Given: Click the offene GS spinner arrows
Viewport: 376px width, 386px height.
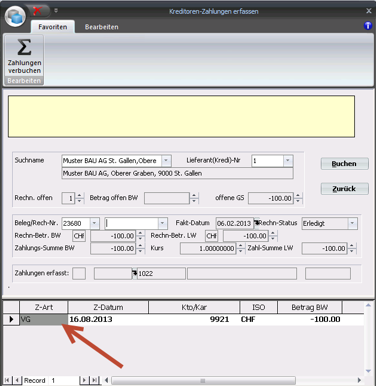Looking at the screenshot, I should tap(298, 198).
